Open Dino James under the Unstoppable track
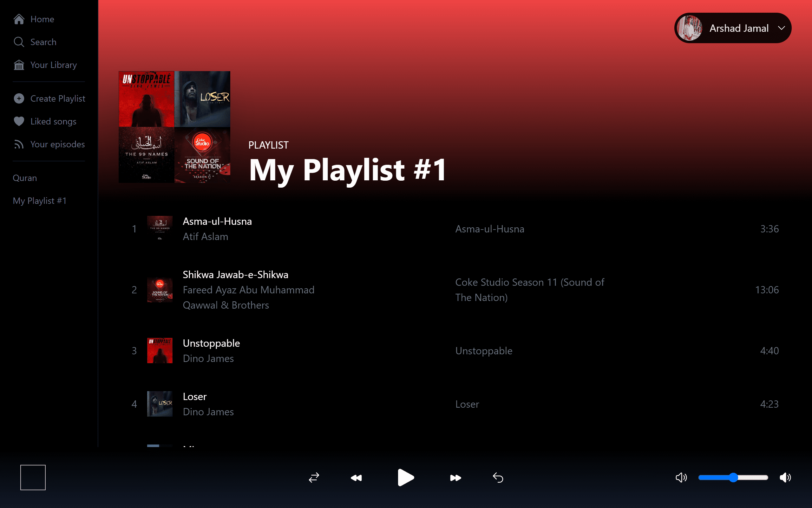The height and width of the screenshot is (508, 812). pos(208,358)
